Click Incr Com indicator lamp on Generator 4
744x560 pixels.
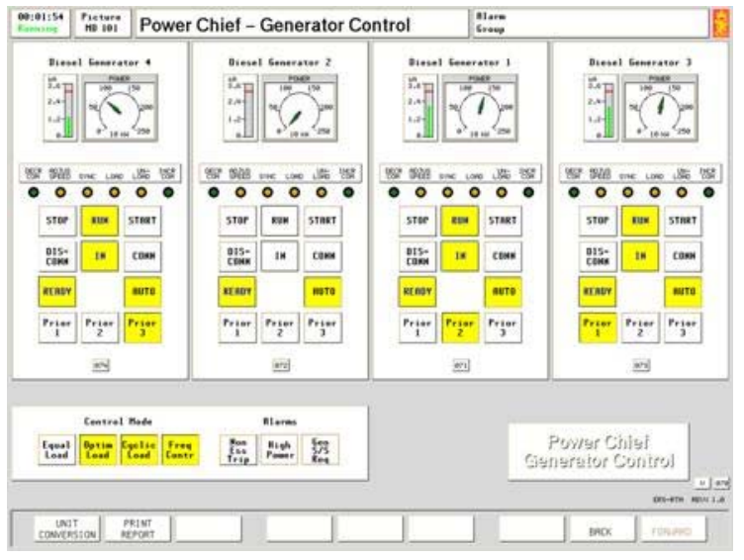point(167,191)
